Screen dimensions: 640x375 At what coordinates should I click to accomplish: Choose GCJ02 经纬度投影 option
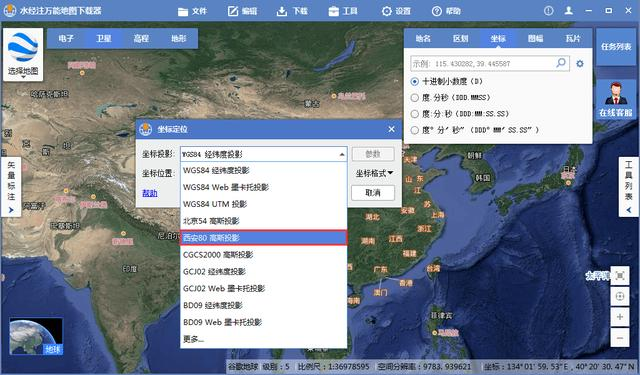click(263, 272)
